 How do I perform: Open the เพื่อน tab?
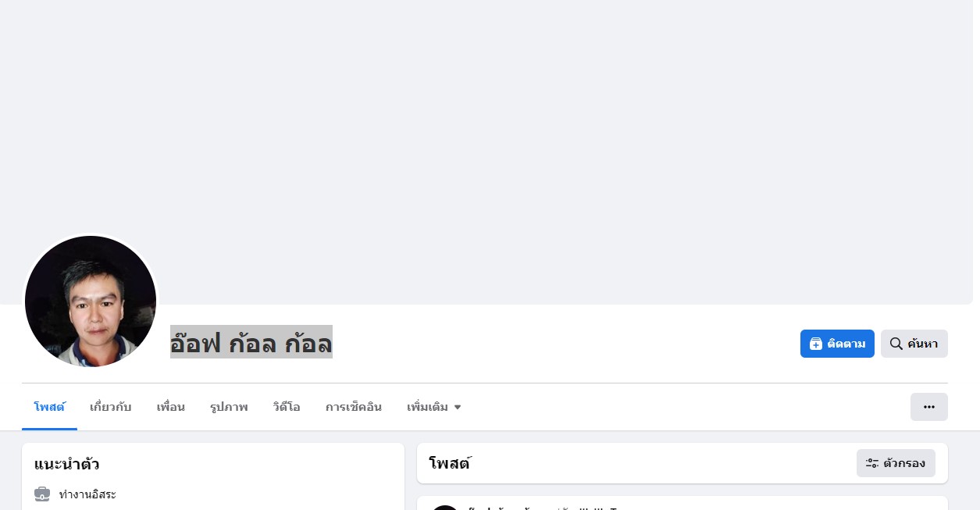171,407
